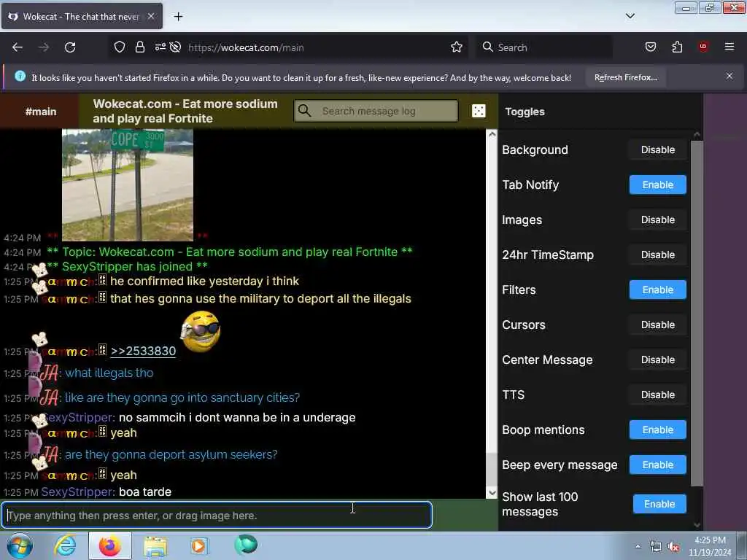The width and height of the screenshot is (747, 560).
Task: Launch Internet Explorer from the taskbar
Action: click(x=65, y=545)
